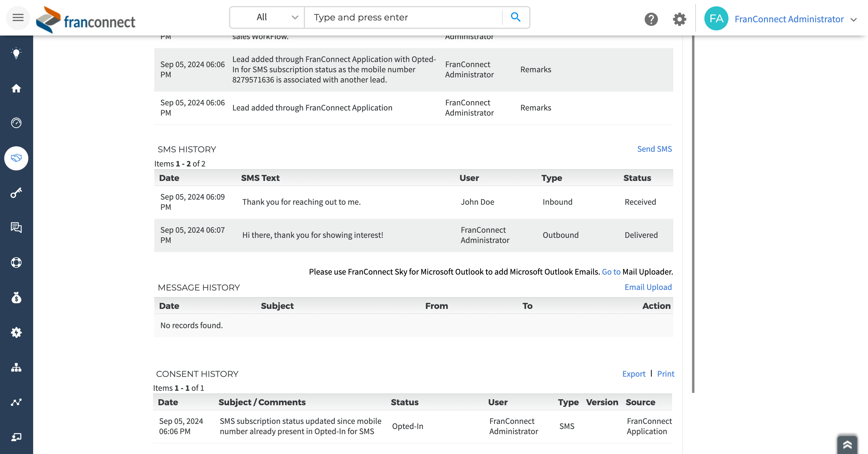Open the key sidebar icon
This screenshot has width=868, height=454.
16,193
